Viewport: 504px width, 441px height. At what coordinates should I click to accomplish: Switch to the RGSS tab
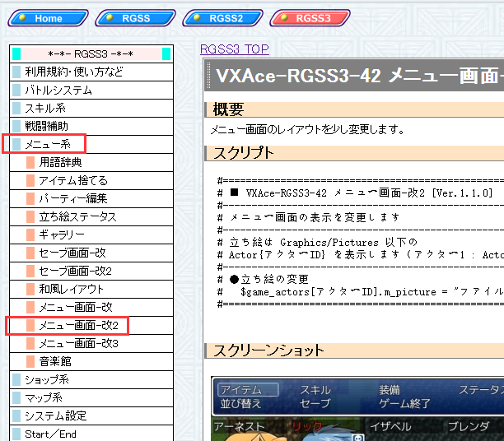(x=136, y=18)
